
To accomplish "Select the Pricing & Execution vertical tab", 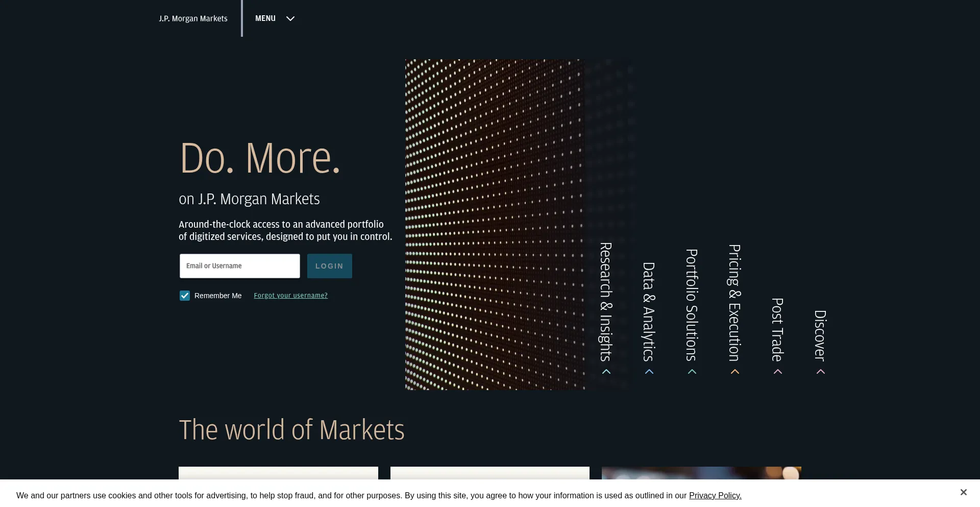I will (x=734, y=303).
